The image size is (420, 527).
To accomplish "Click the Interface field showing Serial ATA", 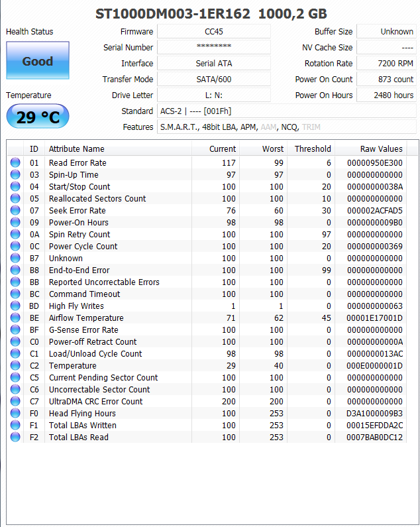I will (214, 63).
